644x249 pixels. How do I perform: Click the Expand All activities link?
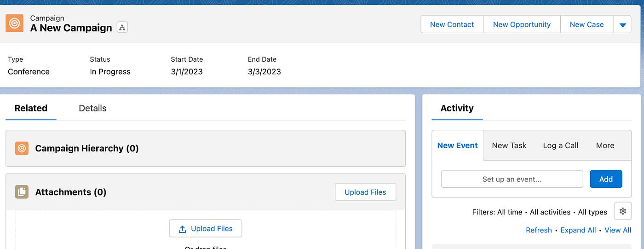[578, 230]
